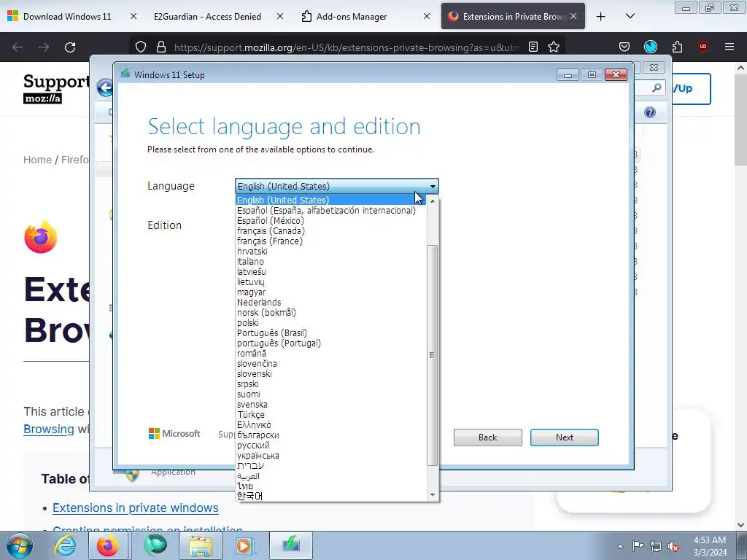Show hidden tray icons arrow
The width and height of the screenshot is (747, 560).
(620, 546)
